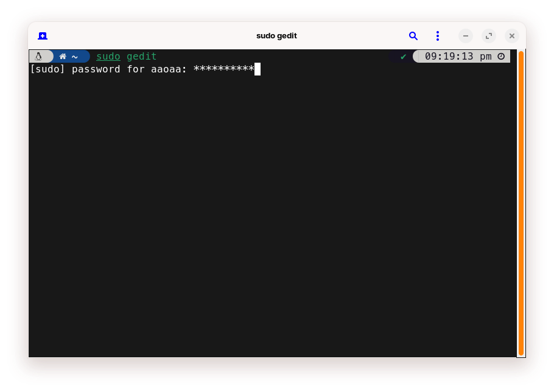This screenshot has height=392, width=554.
Task: Open a new terminal tab
Action: coord(43,36)
